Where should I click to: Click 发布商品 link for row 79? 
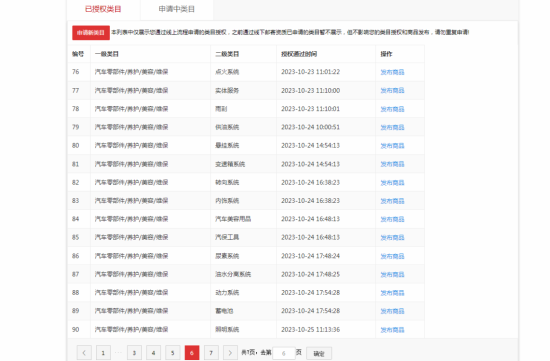pos(393,127)
